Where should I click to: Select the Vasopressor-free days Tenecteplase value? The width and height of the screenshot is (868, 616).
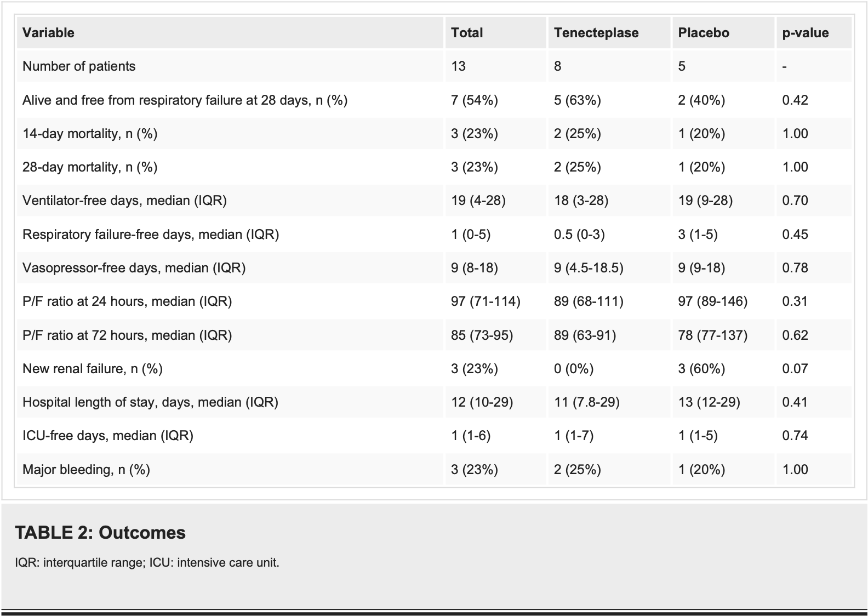[x=589, y=268]
